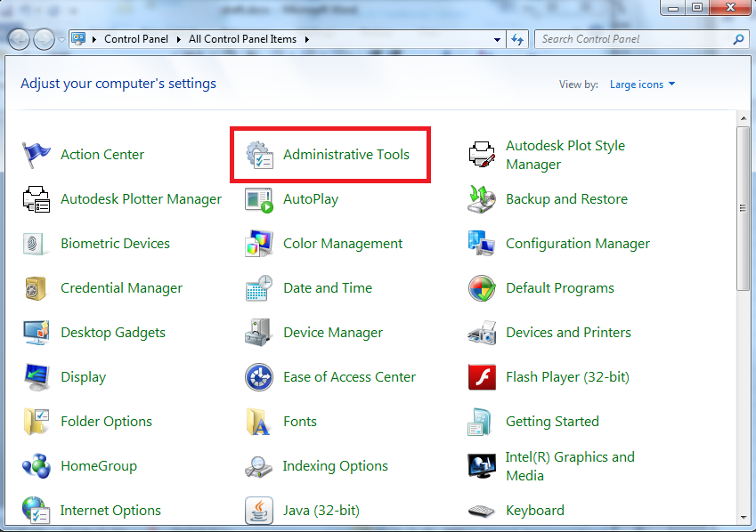The height and width of the screenshot is (532, 756).
Task: Open the Date and Time calendar icon
Action: (259, 288)
